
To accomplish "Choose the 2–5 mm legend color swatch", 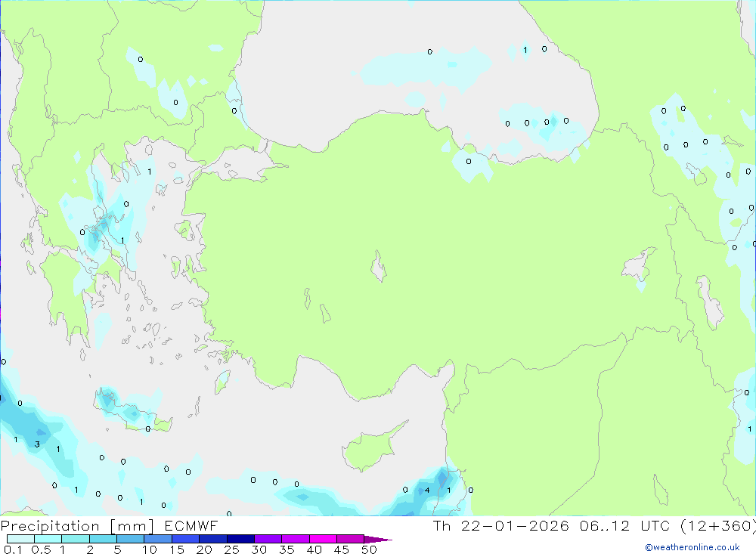I will tap(103, 539).
